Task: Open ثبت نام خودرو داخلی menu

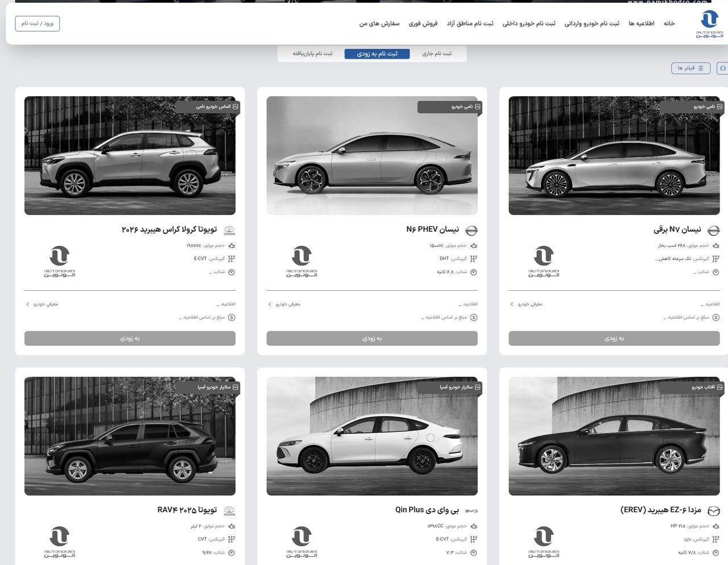Action: [529, 23]
